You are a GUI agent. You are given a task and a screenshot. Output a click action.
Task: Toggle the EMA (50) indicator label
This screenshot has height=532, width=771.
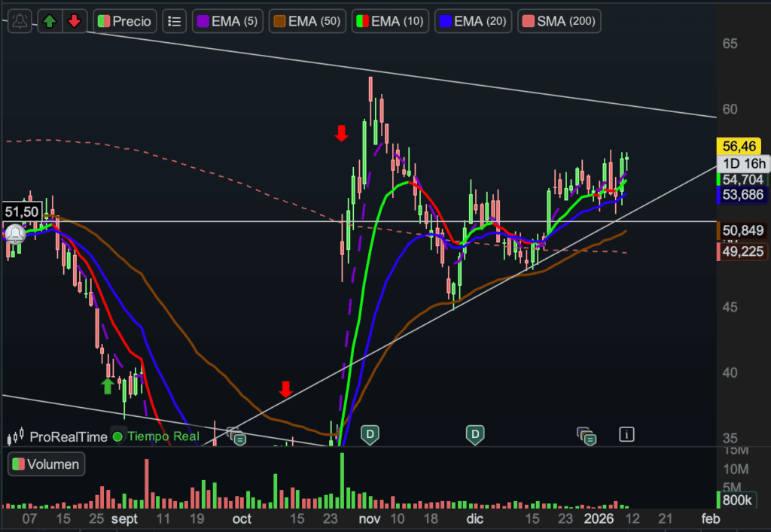(x=307, y=21)
